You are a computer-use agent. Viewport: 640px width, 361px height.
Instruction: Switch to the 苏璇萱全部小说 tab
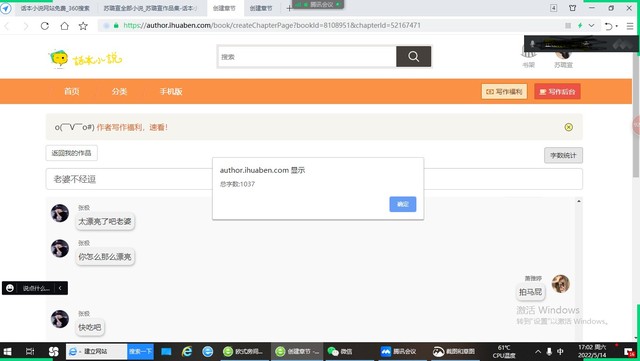point(150,8)
